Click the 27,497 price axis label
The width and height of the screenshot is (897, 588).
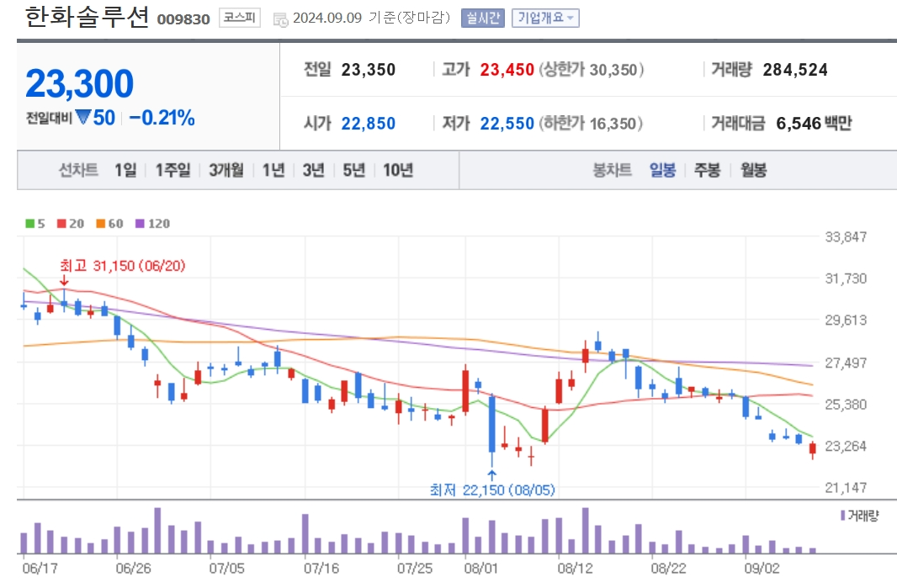click(x=846, y=363)
